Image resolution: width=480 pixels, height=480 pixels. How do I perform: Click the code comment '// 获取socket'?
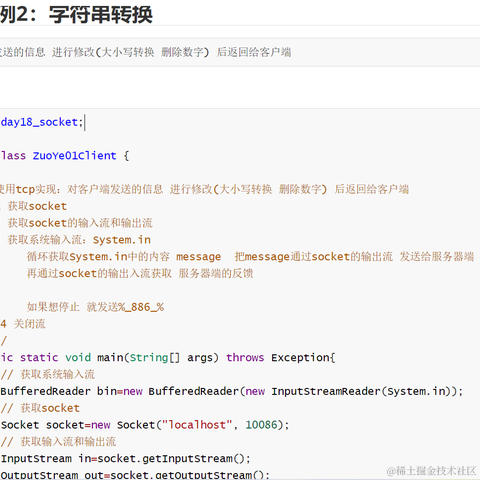point(40,408)
